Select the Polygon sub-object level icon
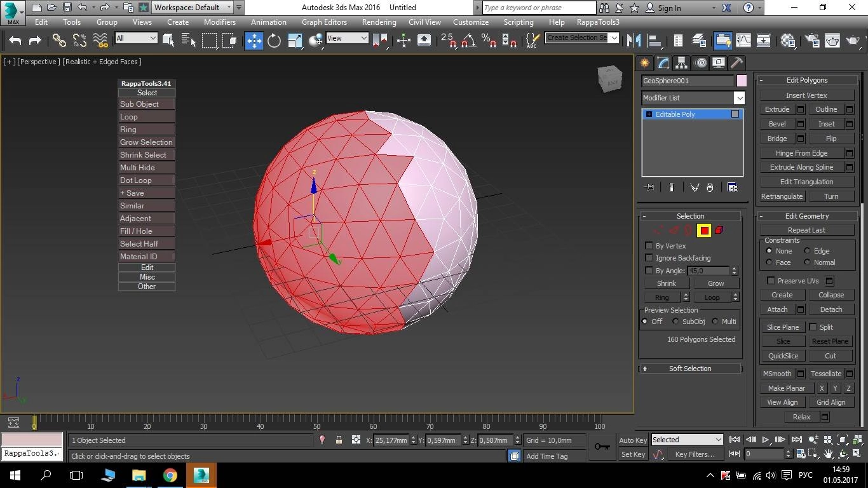This screenshot has width=868, height=488. click(x=704, y=231)
